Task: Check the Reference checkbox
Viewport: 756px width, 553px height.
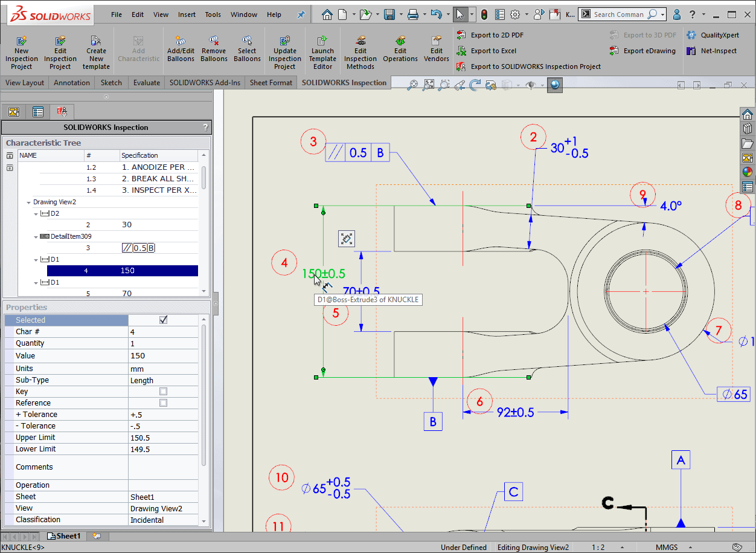Action: 163,403
